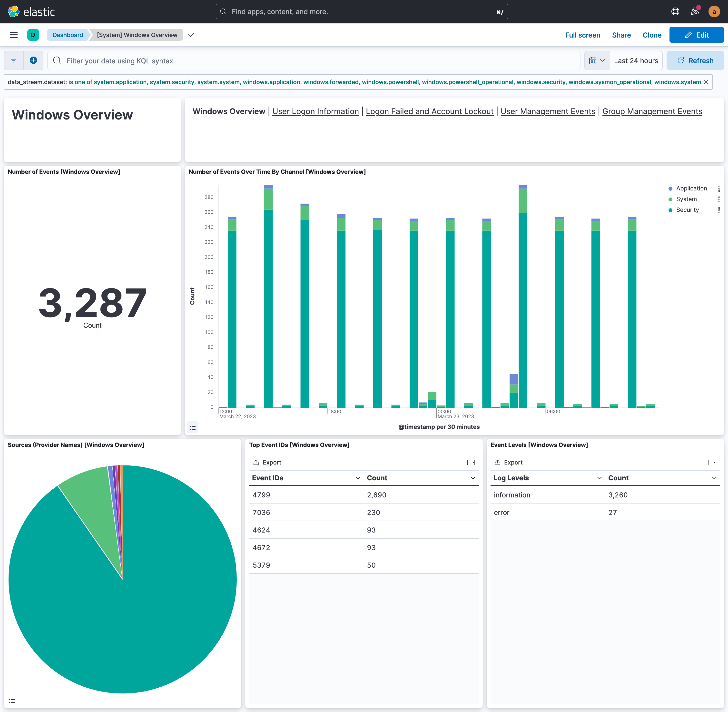The width and height of the screenshot is (728, 712).
Task: Expand the Event IDs column options
Action: click(358, 478)
